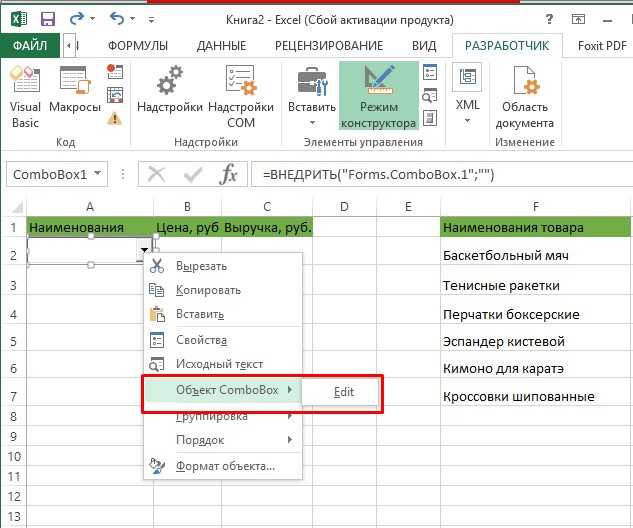Open the Macros dialog
This screenshot has width=633, height=528.
(75, 90)
